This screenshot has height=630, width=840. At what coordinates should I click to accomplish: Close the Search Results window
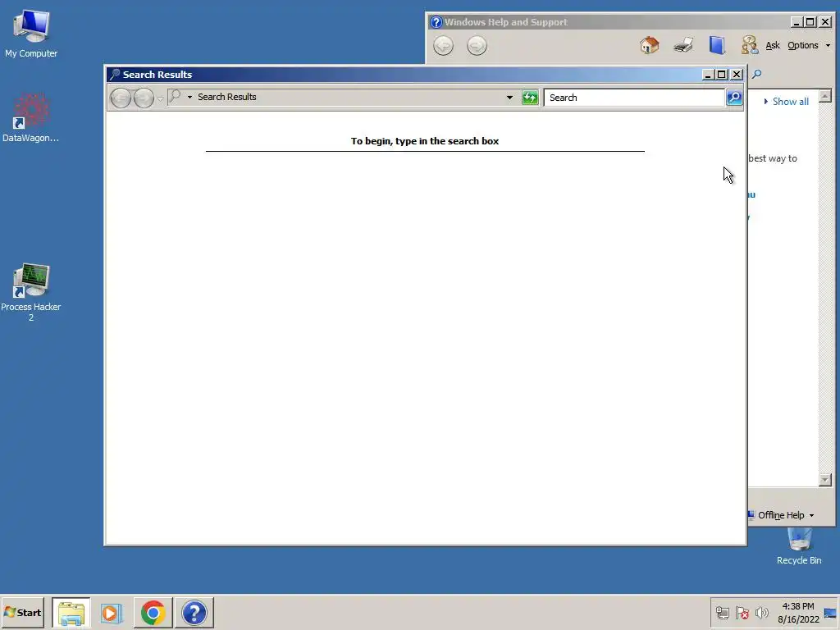[737, 75]
